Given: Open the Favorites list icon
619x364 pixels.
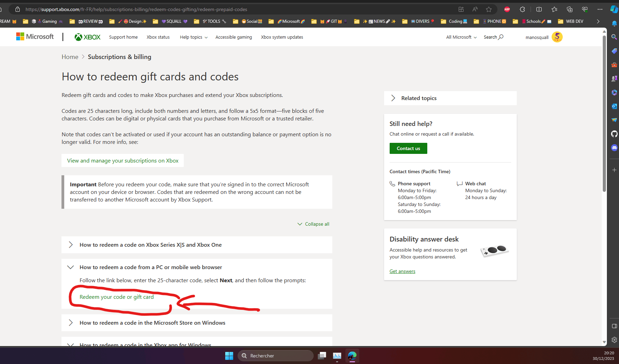Looking at the screenshot, I should point(554,9).
